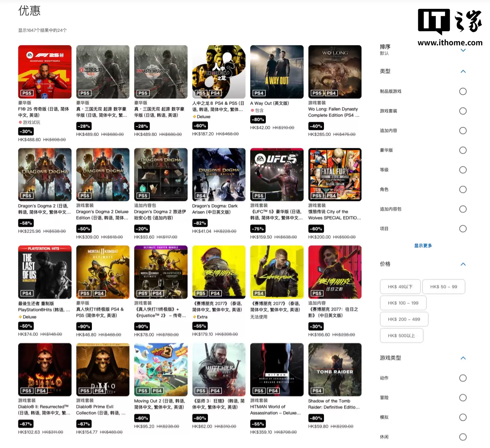Image resolution: width=490 pixels, height=448 pixels.
Task: Filter by price HK$ 49以下
Action: pos(400,287)
